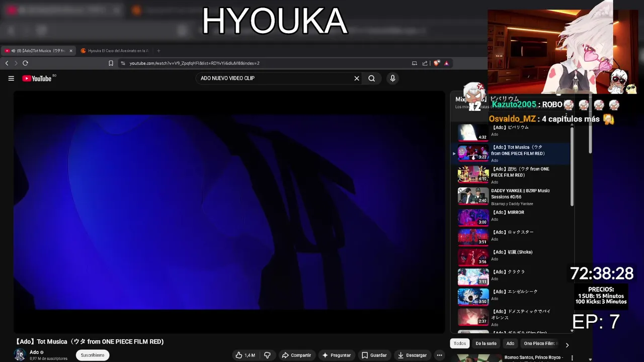The height and width of the screenshot is (362, 644).
Task: Open the Romeo Santos, Prince Royce suggestion
Action: (533, 357)
